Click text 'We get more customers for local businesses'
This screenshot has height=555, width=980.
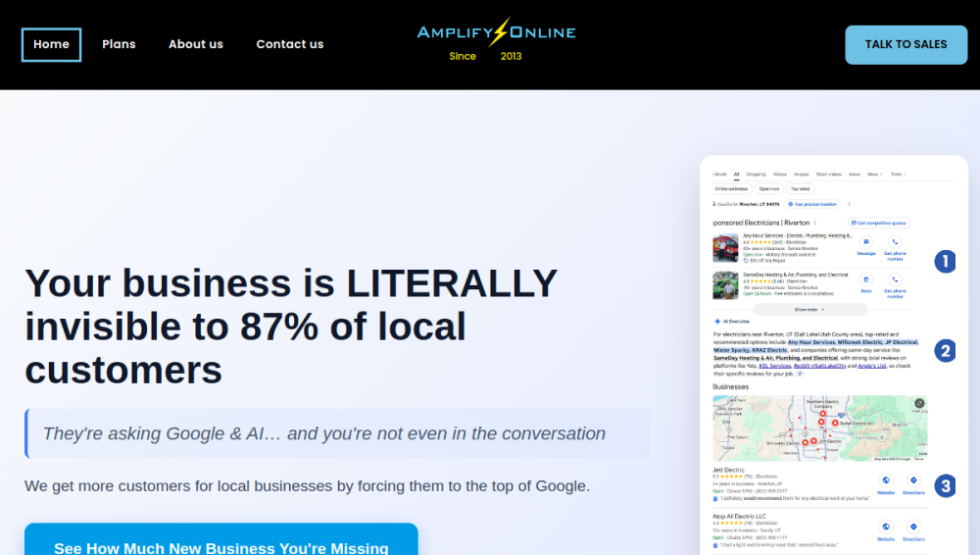[307, 486]
